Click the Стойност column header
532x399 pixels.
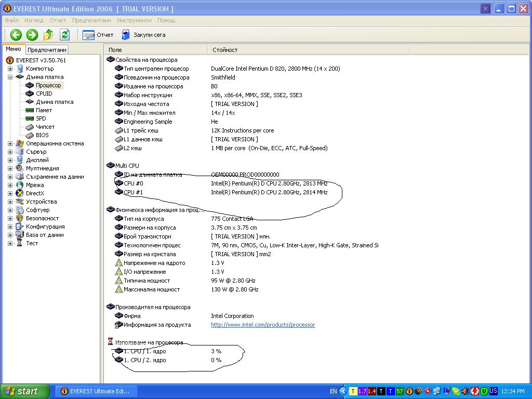click(x=225, y=50)
